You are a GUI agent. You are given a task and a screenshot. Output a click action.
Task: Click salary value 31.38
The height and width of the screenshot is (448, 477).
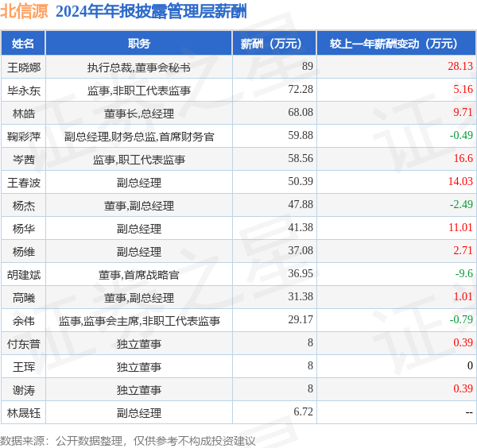click(301, 296)
